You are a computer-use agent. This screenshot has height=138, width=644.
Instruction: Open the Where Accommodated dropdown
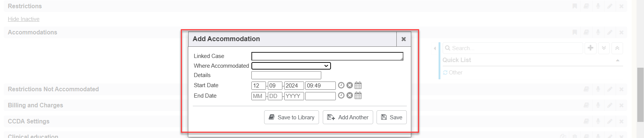tap(291, 66)
